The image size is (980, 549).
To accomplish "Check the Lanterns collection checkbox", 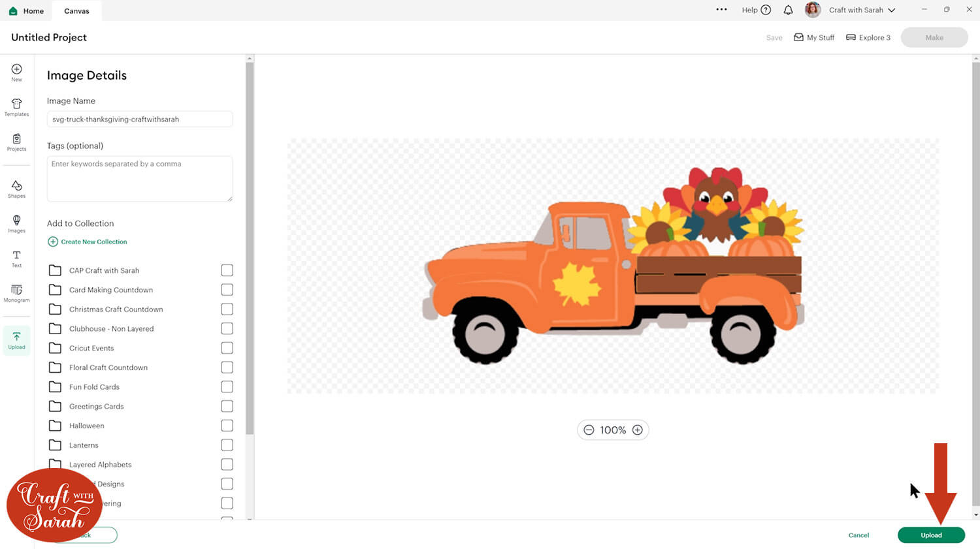I will pos(227,445).
